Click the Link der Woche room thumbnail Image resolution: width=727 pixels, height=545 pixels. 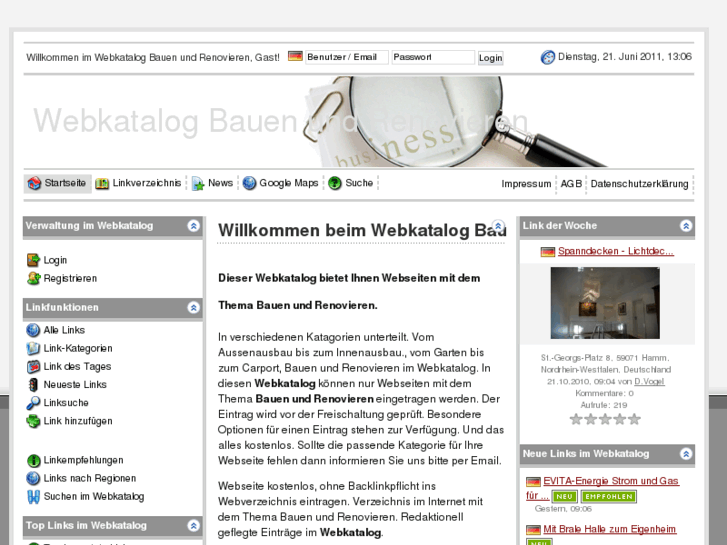(605, 303)
